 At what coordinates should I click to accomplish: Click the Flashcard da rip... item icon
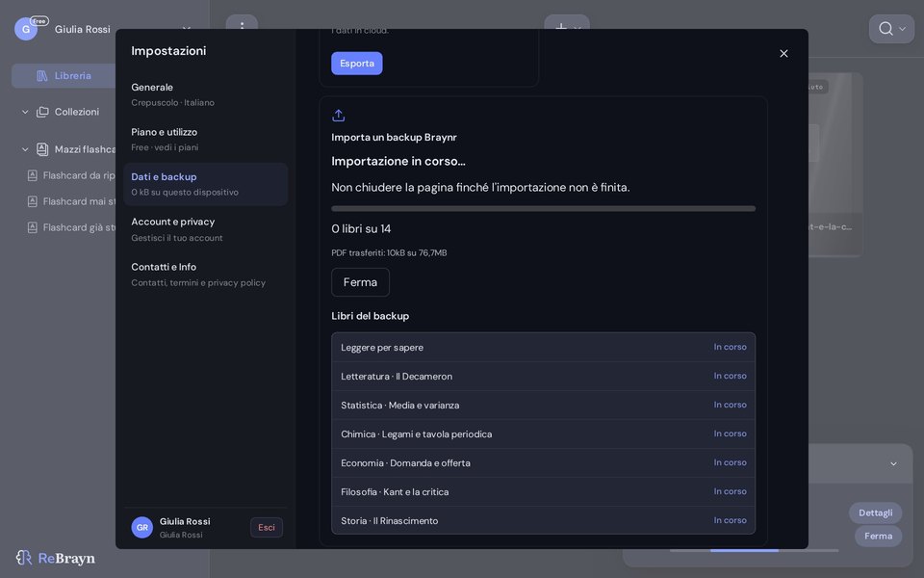coord(33,175)
